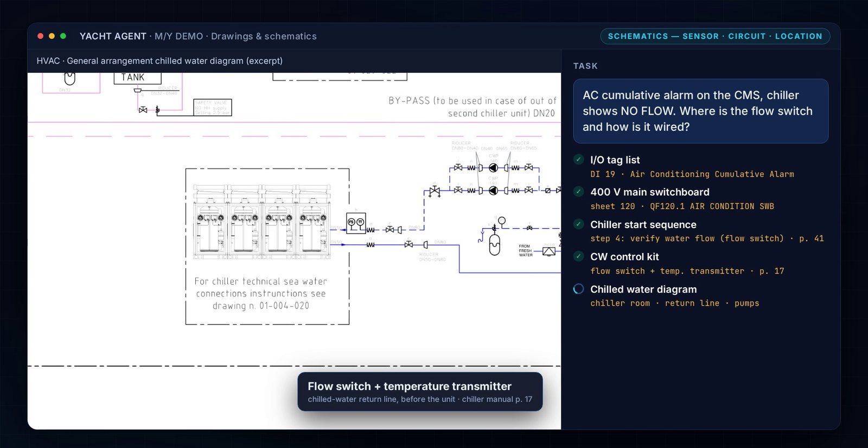The height and width of the screenshot is (448, 868).
Task: Click the 'RIDUCER DN80-DN65' label
Action: click(x=524, y=146)
